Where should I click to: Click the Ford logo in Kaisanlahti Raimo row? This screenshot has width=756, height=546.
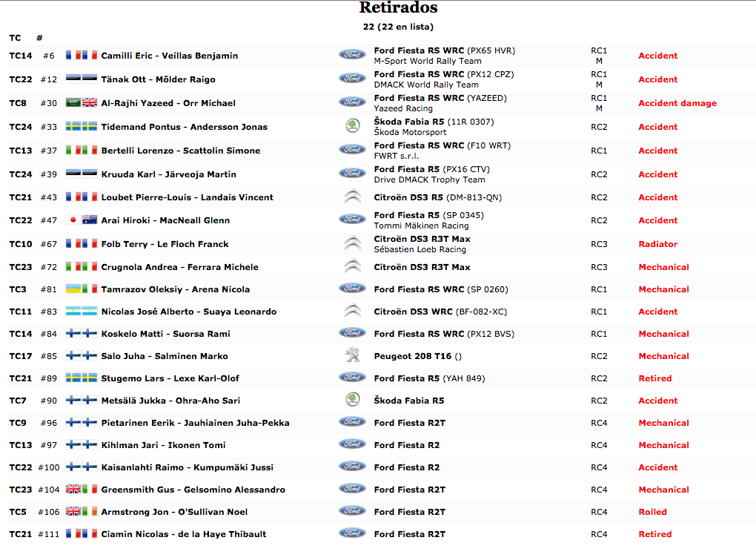353,467
